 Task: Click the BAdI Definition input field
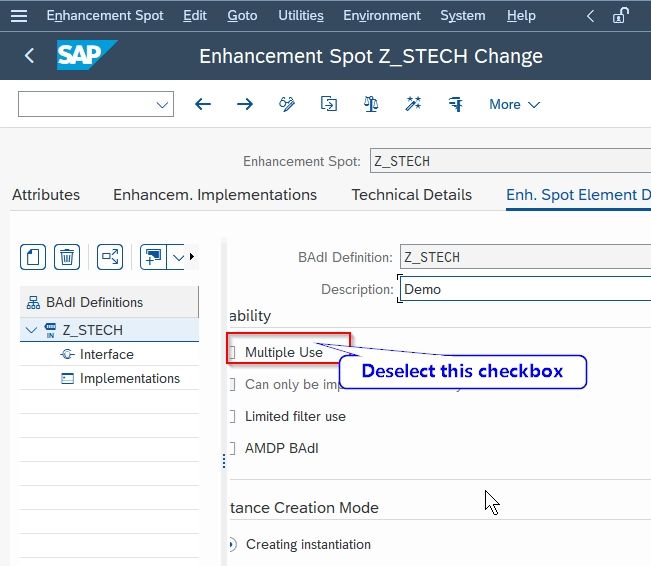(x=525, y=257)
